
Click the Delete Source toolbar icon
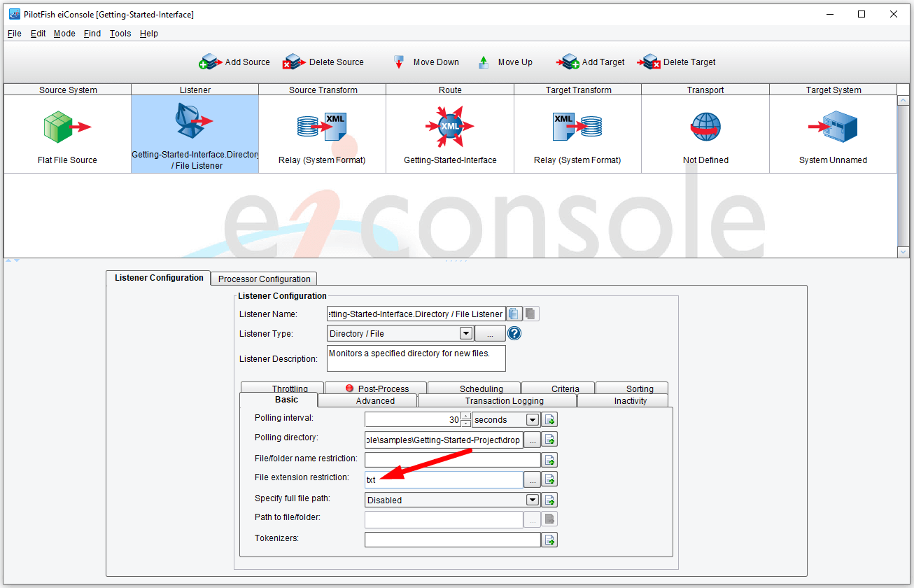294,62
